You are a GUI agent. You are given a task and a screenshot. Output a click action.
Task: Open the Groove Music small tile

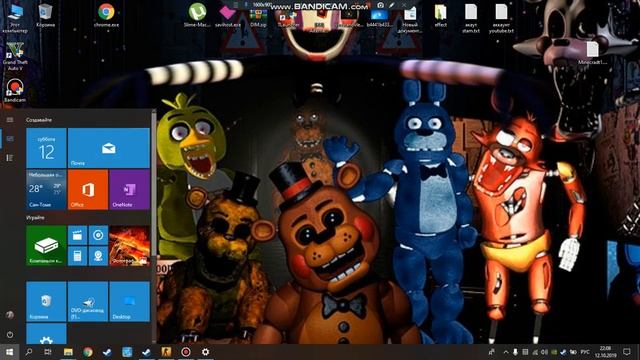[98, 235]
